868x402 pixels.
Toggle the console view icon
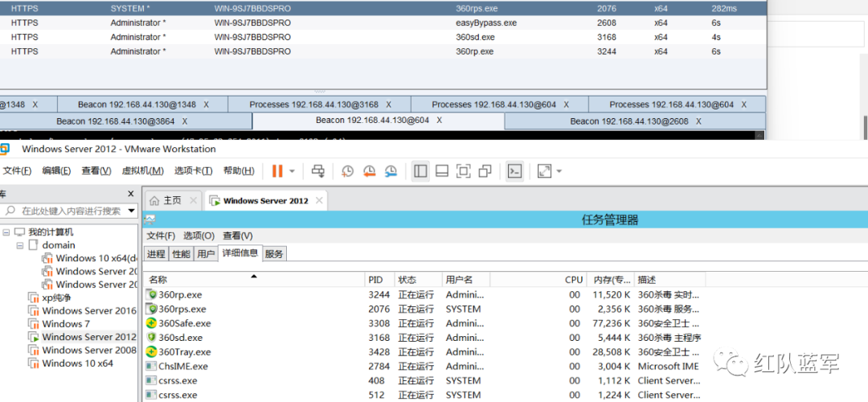(515, 171)
